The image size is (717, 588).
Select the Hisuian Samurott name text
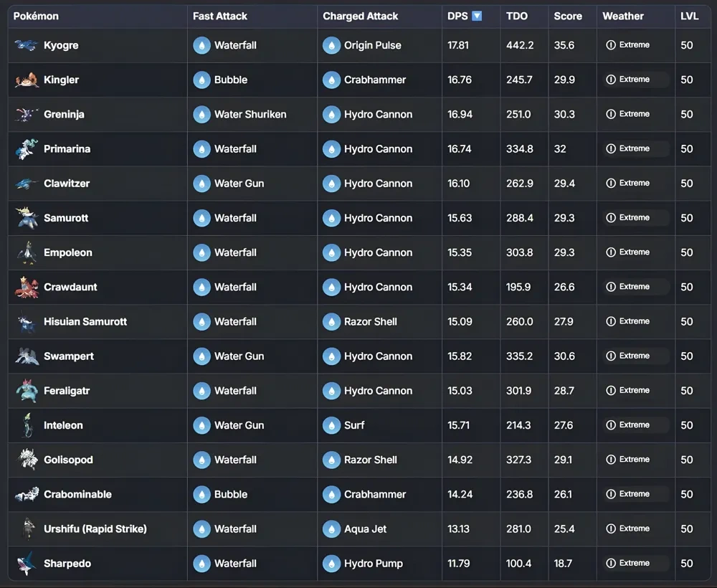tap(85, 321)
